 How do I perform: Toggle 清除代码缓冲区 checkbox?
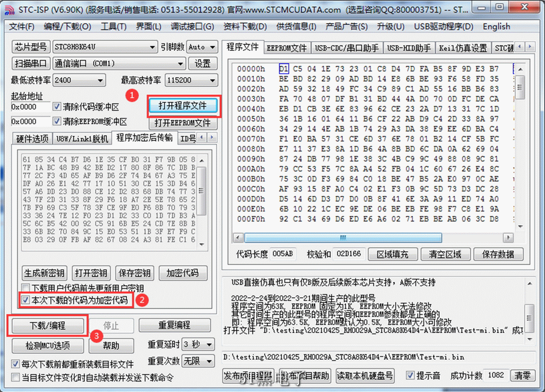pyautogui.click(x=57, y=107)
